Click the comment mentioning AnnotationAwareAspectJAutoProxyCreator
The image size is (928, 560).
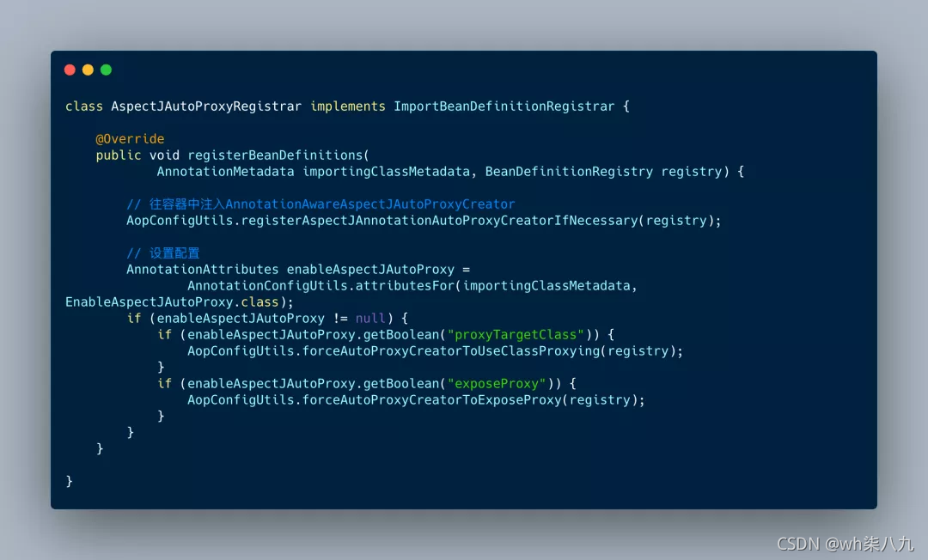click(x=321, y=204)
